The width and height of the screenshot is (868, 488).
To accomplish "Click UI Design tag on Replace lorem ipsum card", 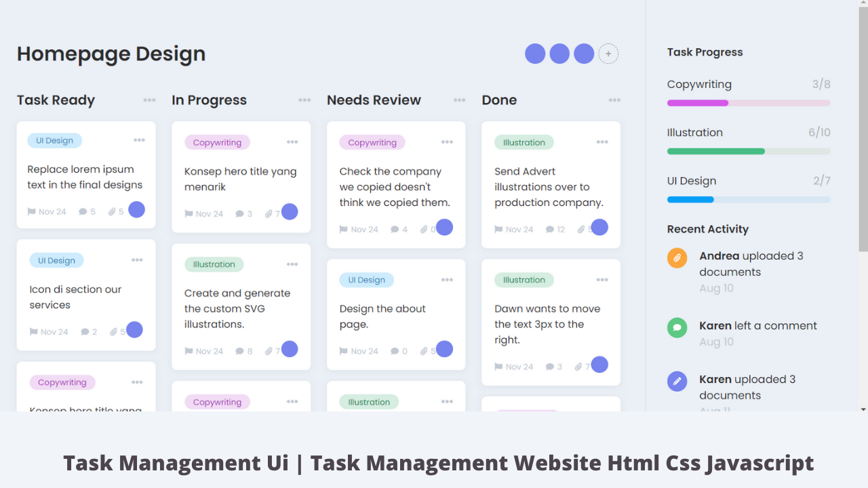I will (x=54, y=140).
